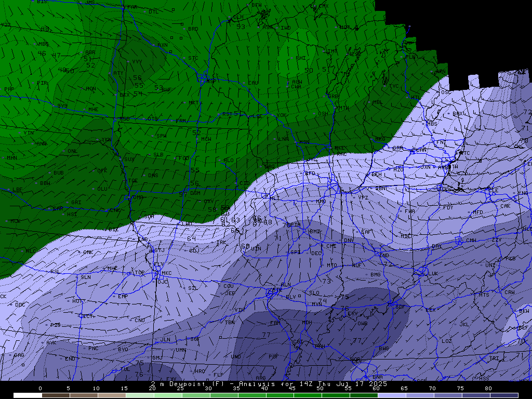Image resolution: width=532 pixels, height=399 pixels.
Task: Click the STC station label
Action: 193,58
